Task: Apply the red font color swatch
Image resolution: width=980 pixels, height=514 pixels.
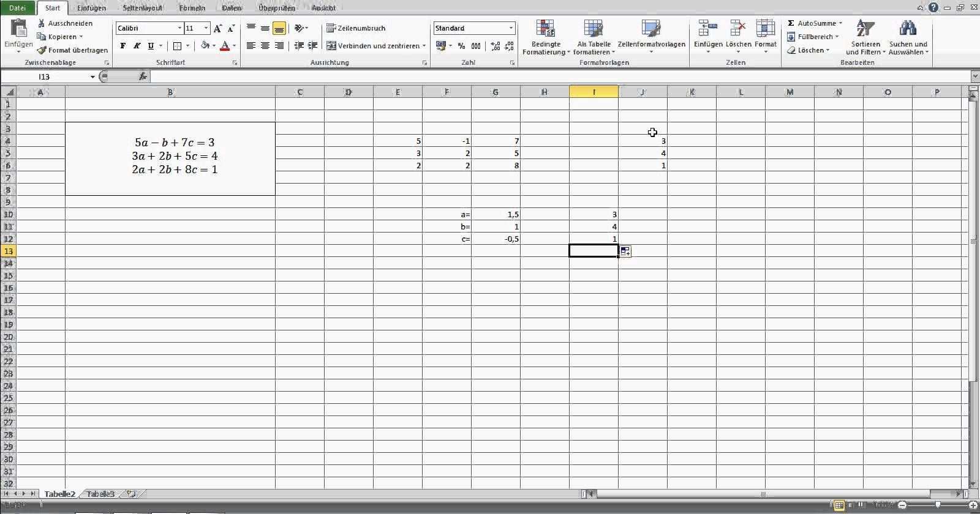Action: click(x=225, y=46)
